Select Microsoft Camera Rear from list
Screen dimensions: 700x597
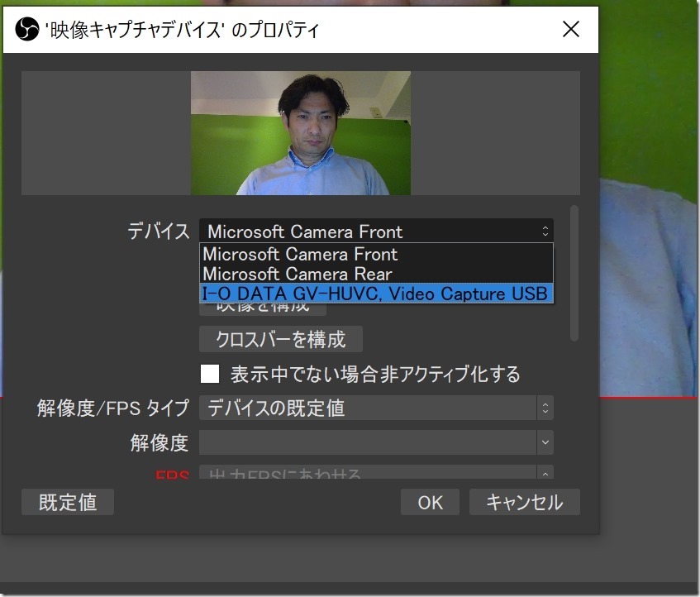[x=376, y=274]
